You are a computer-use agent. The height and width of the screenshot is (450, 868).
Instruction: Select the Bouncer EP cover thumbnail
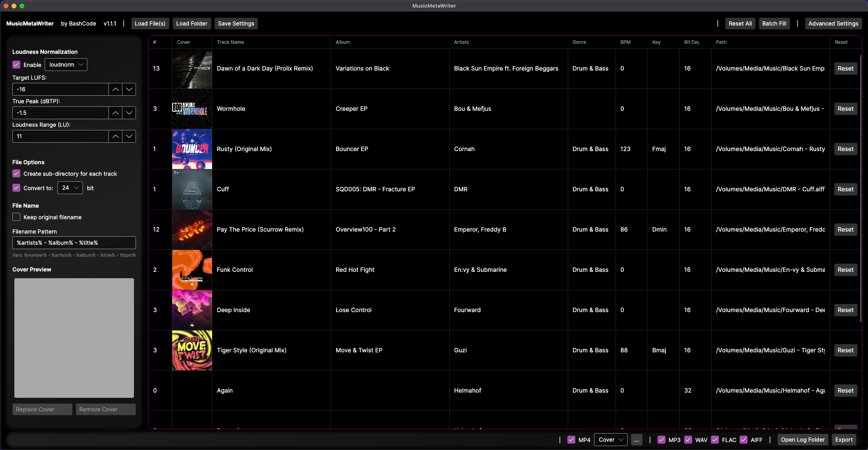tap(192, 149)
